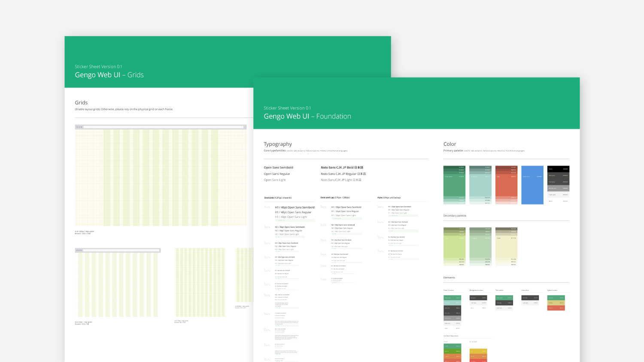The height and width of the screenshot is (362, 644).
Task: Click the green swatch under Core UI colors
Action: pos(452,298)
